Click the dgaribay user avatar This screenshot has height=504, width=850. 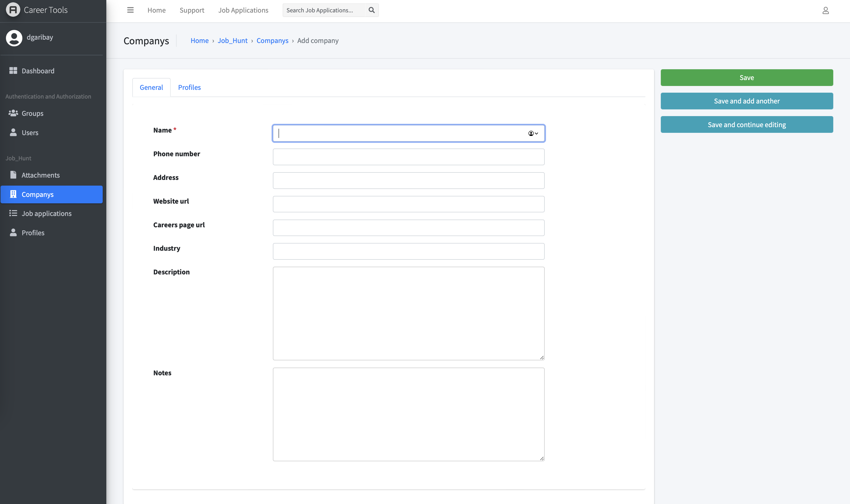coord(14,38)
